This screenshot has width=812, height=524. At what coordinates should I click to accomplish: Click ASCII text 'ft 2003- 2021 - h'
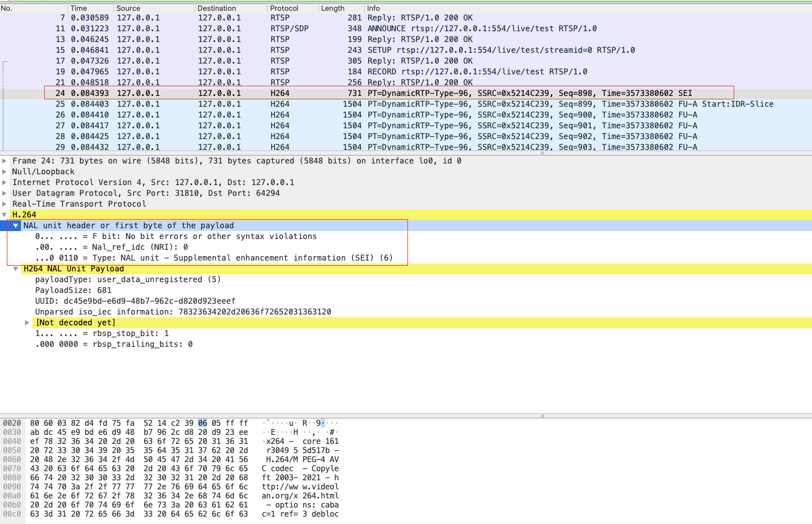point(300,477)
